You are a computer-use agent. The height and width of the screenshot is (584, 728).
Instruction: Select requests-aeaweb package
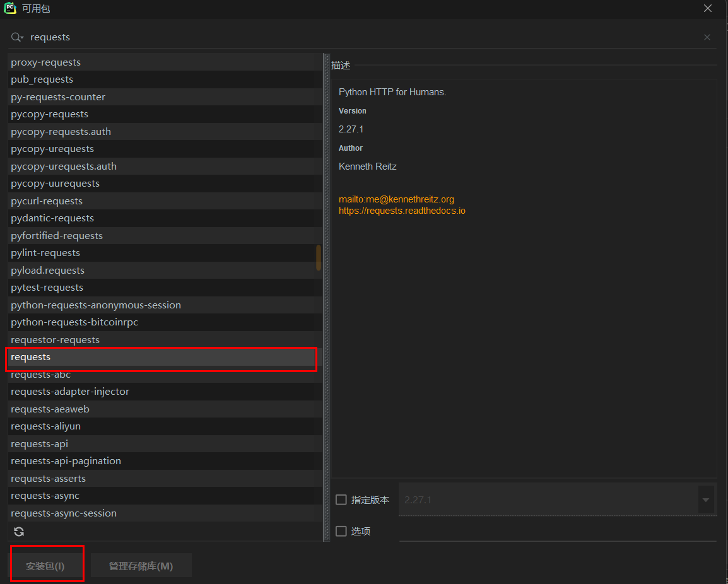(165, 409)
